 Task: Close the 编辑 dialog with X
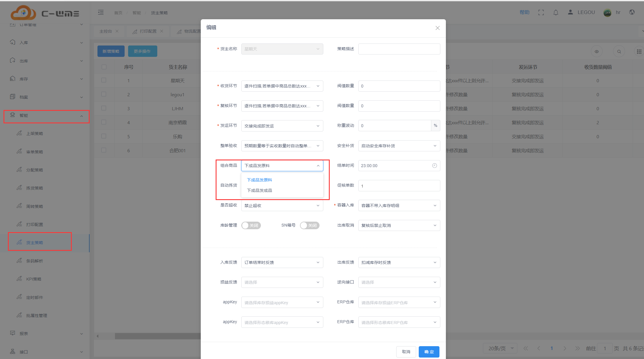point(437,28)
